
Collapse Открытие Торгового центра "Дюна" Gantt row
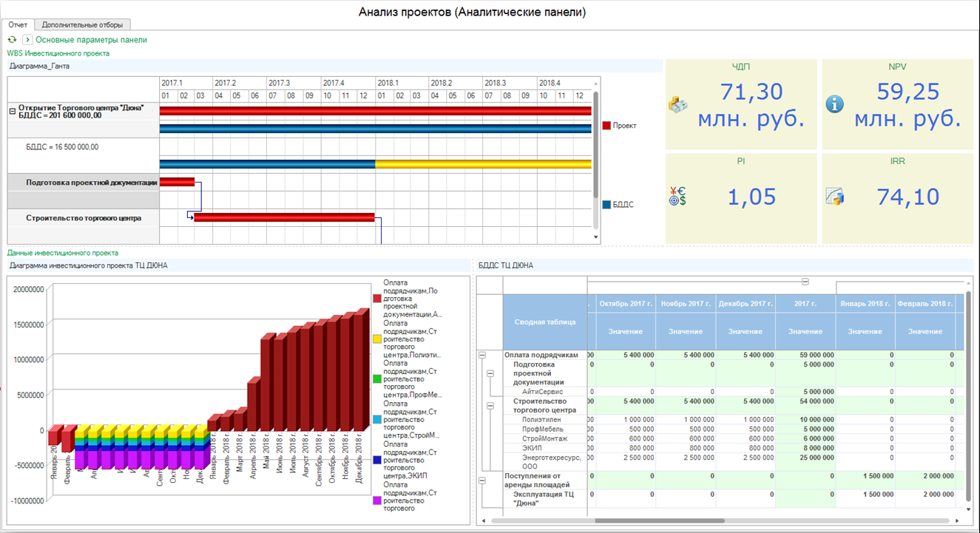pos(12,111)
